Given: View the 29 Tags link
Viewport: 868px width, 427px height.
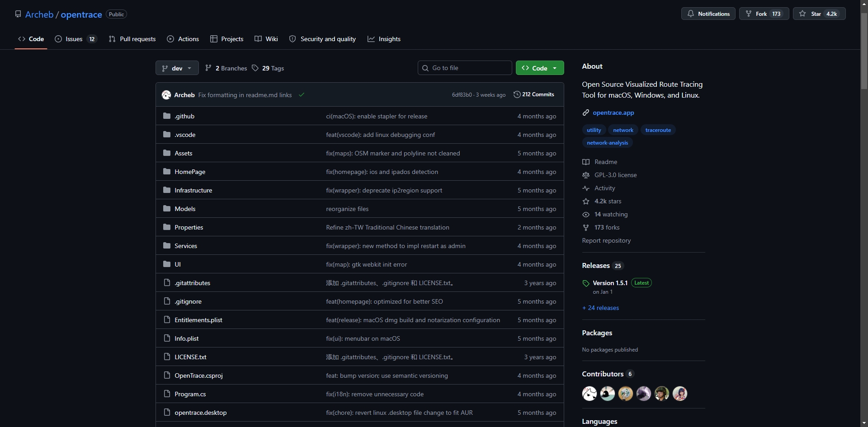Looking at the screenshot, I should point(268,68).
